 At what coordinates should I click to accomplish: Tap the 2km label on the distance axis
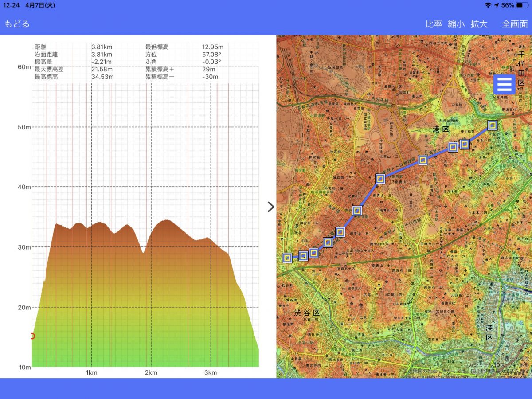(151, 372)
